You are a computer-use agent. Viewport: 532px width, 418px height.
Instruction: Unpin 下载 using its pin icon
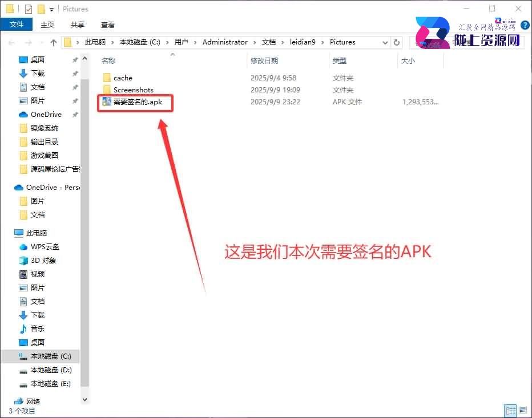pyautogui.click(x=75, y=74)
